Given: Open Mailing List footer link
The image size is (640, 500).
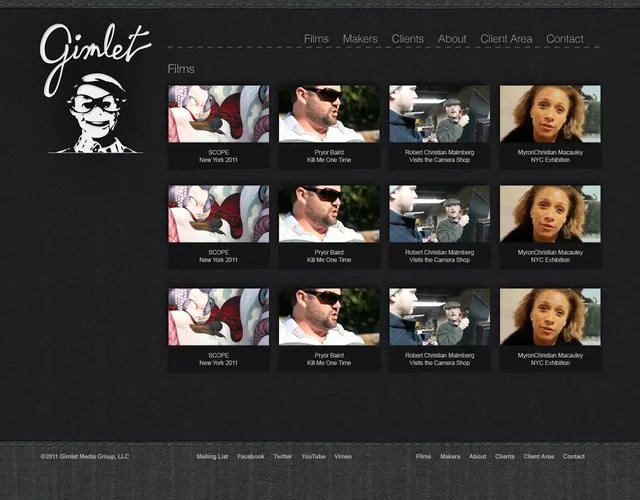Looking at the screenshot, I should point(212,456).
